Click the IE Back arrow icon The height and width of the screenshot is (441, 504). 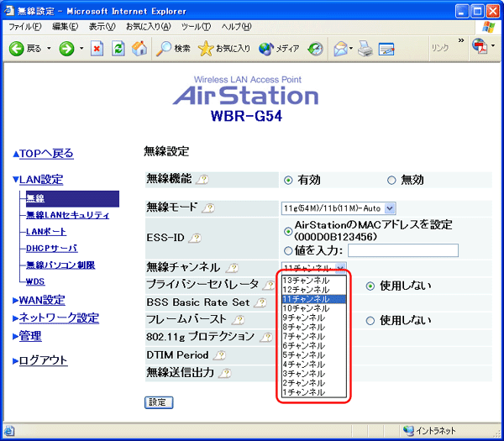pyautogui.click(x=17, y=49)
